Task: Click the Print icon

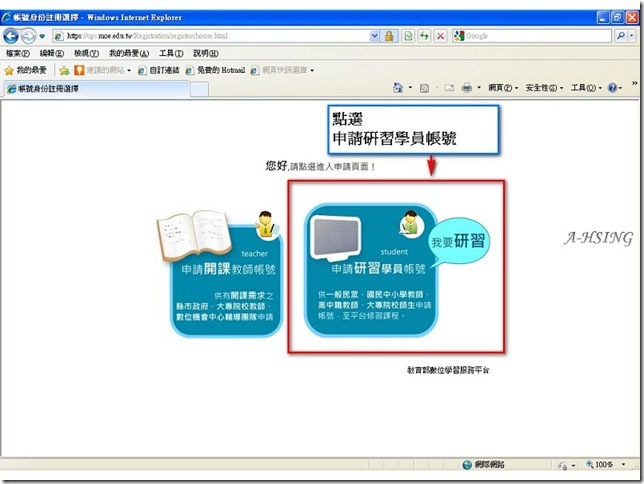Action: [x=467, y=88]
